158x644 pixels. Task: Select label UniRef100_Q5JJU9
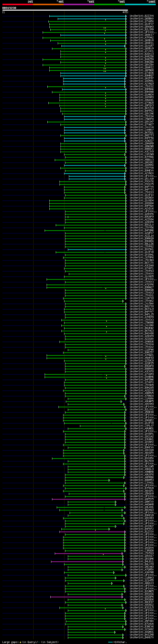(x=142, y=179)
